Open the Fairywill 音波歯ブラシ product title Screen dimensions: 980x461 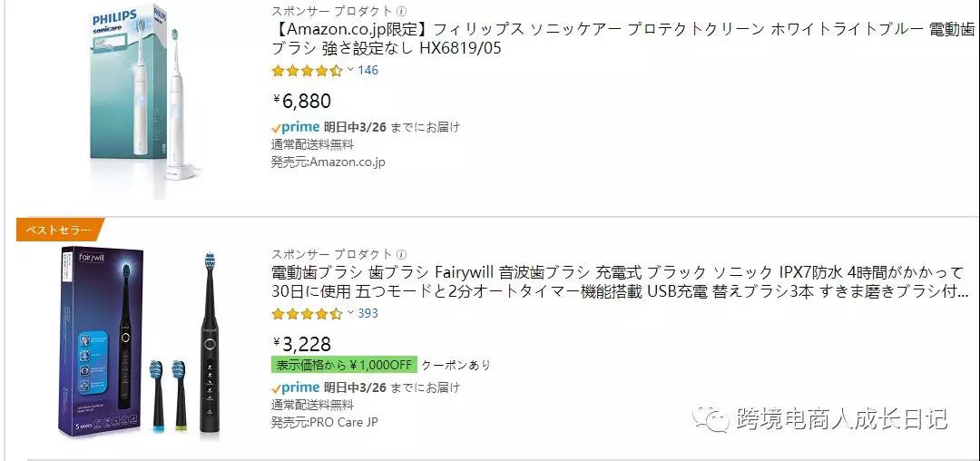point(620,282)
